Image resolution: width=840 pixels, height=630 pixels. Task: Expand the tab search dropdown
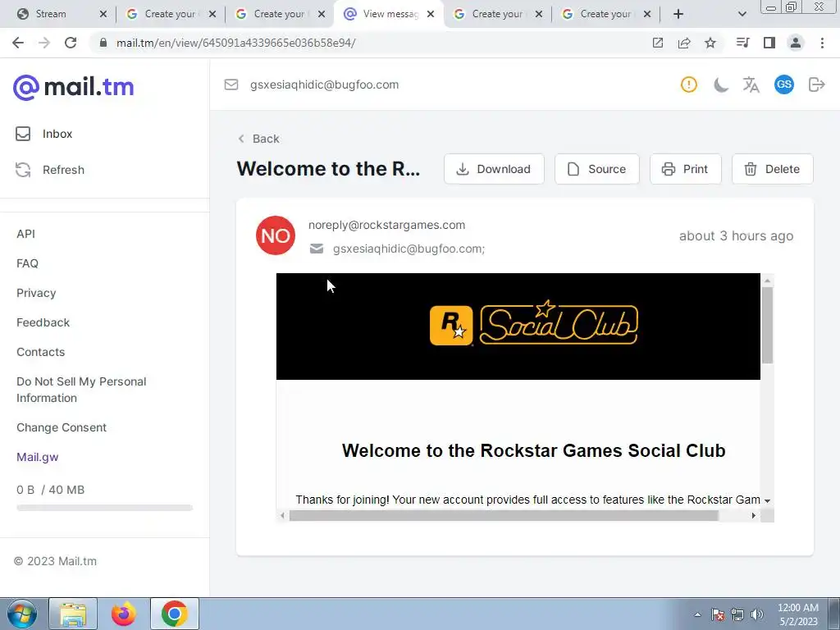click(742, 15)
